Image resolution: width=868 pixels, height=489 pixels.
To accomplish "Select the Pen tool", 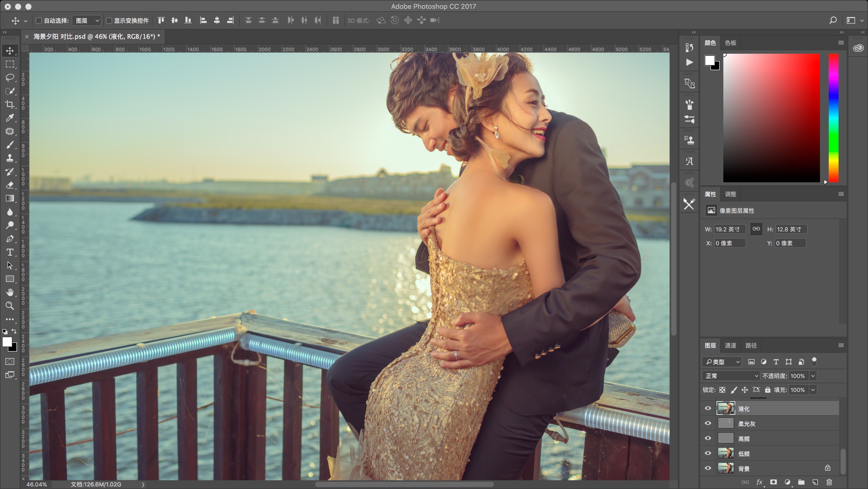I will coord(10,239).
